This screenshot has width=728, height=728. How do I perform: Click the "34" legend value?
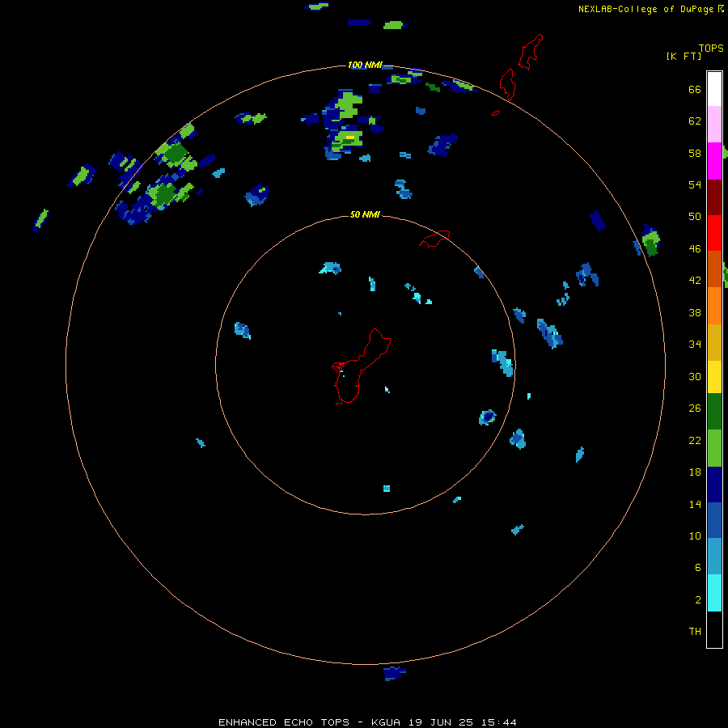click(695, 345)
